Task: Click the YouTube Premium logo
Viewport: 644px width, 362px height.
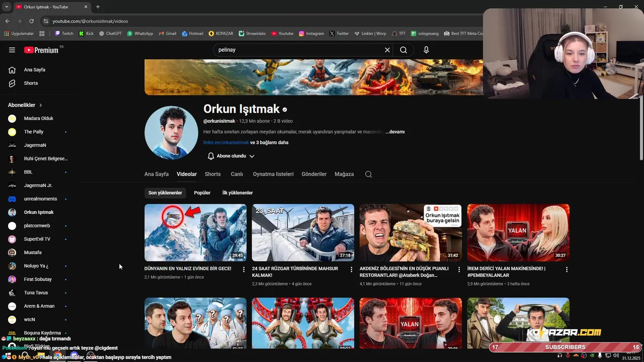Action: (x=42, y=50)
